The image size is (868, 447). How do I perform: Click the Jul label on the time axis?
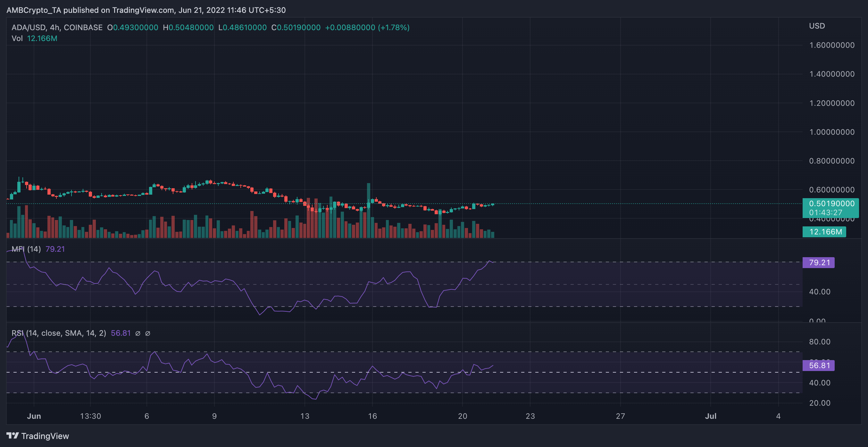coord(711,416)
